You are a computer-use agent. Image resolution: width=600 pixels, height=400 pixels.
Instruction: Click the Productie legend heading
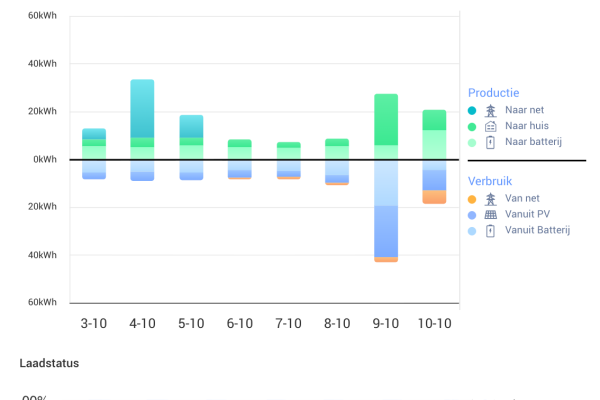494,93
